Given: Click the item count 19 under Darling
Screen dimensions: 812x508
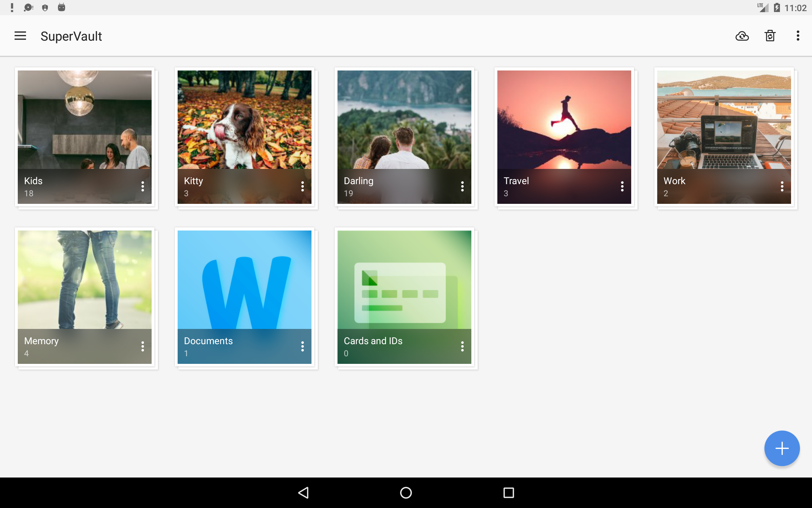Looking at the screenshot, I should point(348,193).
